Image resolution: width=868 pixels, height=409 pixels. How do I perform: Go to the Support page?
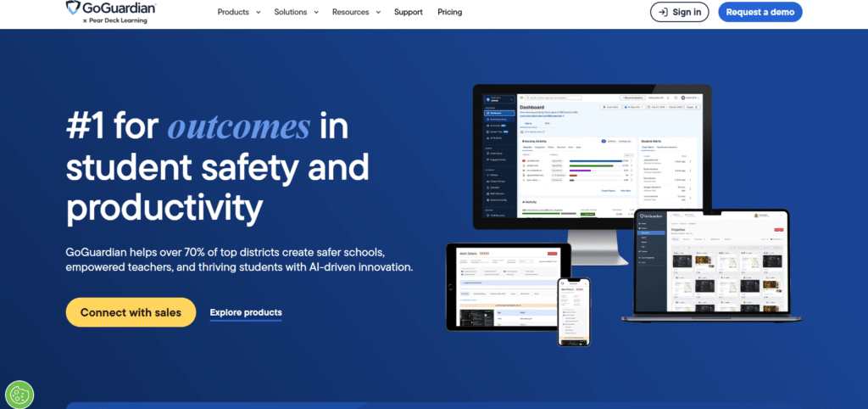click(408, 12)
